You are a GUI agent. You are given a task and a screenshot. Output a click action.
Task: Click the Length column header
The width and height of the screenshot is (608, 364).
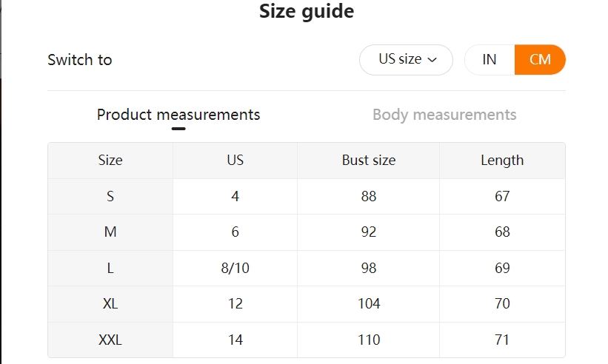(502, 161)
